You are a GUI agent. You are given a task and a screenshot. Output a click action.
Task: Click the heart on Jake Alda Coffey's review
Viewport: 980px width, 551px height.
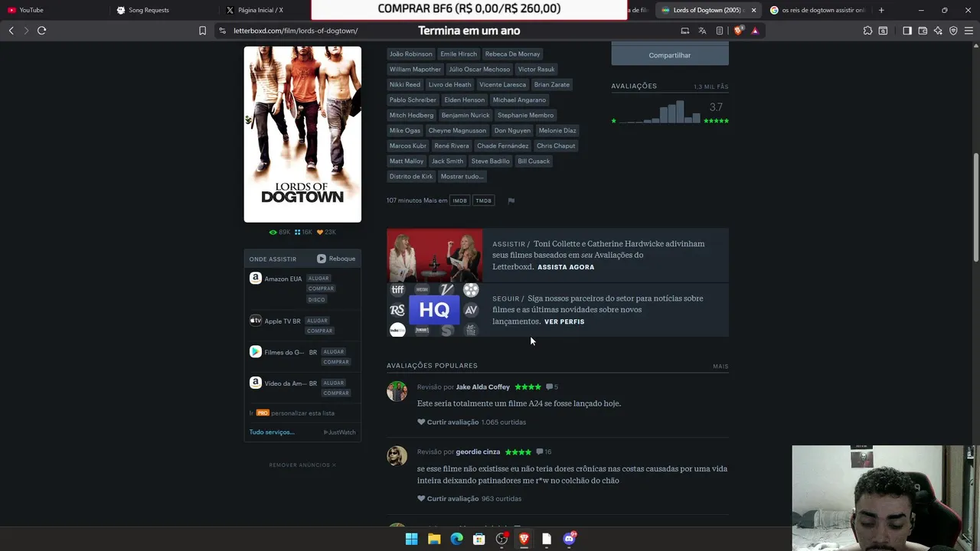coord(421,422)
